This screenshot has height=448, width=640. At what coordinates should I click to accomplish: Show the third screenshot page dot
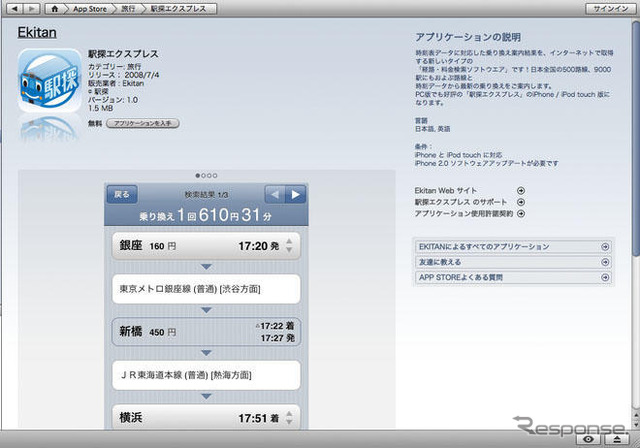tap(209, 175)
